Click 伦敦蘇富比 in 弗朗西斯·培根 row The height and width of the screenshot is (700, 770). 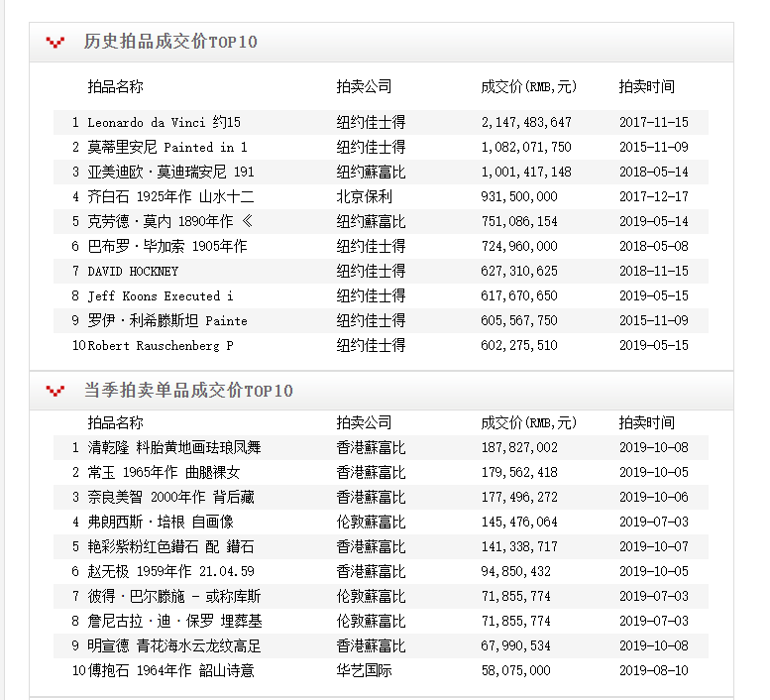coord(371,522)
